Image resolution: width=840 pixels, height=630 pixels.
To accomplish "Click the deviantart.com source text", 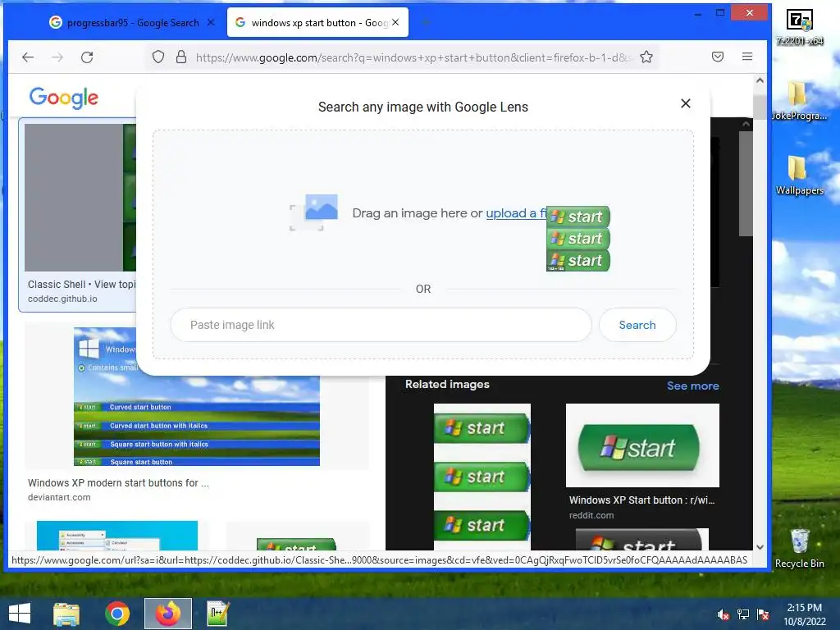I will point(59,497).
